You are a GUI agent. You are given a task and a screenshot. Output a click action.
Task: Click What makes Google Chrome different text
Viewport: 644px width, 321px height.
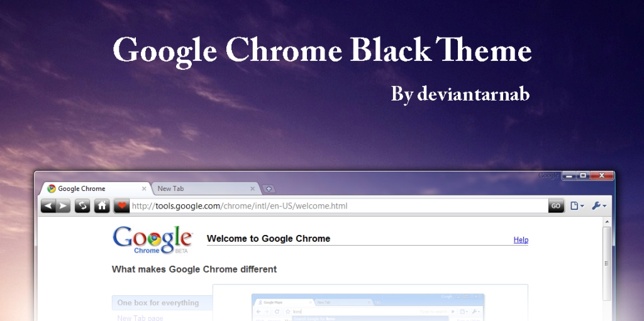click(x=194, y=269)
